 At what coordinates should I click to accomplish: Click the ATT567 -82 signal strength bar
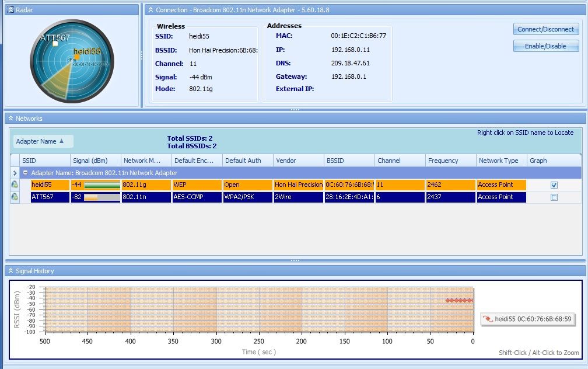coord(102,197)
